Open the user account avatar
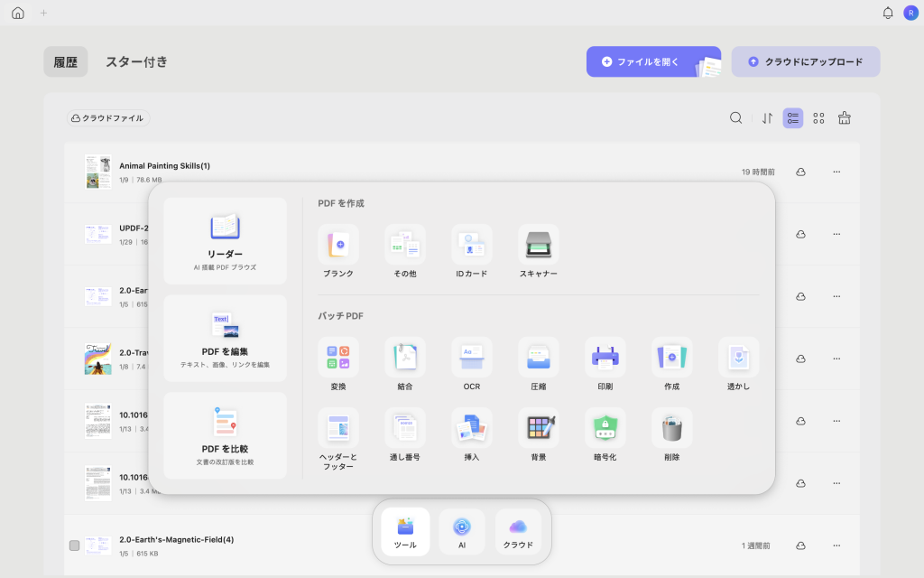This screenshot has width=924, height=578. (x=911, y=13)
